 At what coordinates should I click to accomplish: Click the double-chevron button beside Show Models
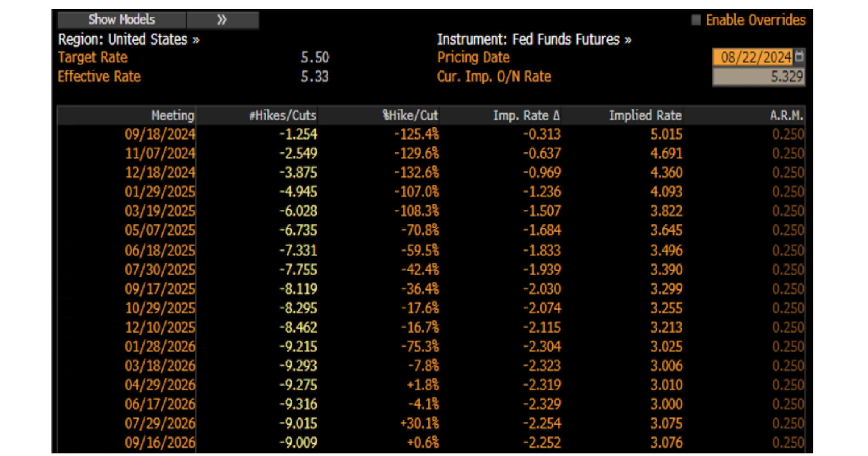click(223, 20)
